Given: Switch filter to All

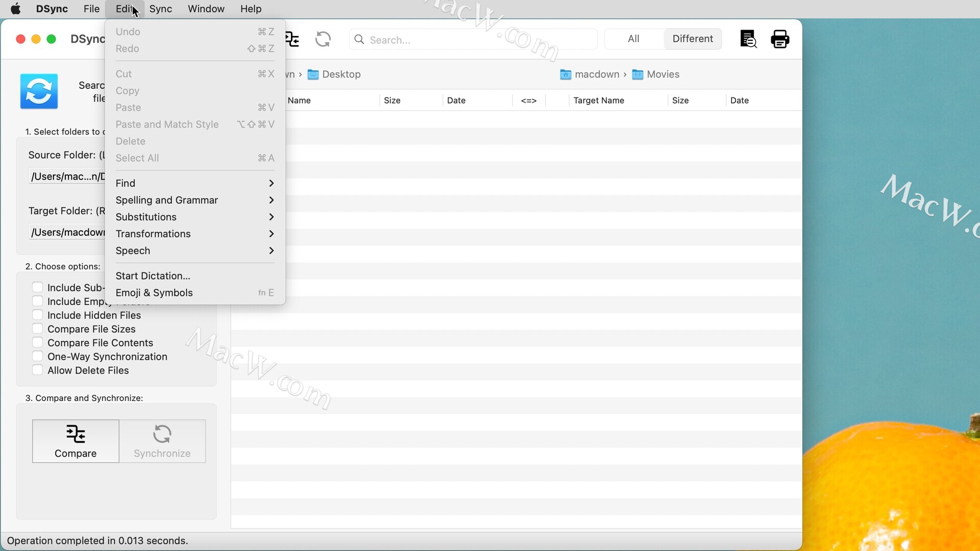Looking at the screenshot, I should (x=633, y=39).
